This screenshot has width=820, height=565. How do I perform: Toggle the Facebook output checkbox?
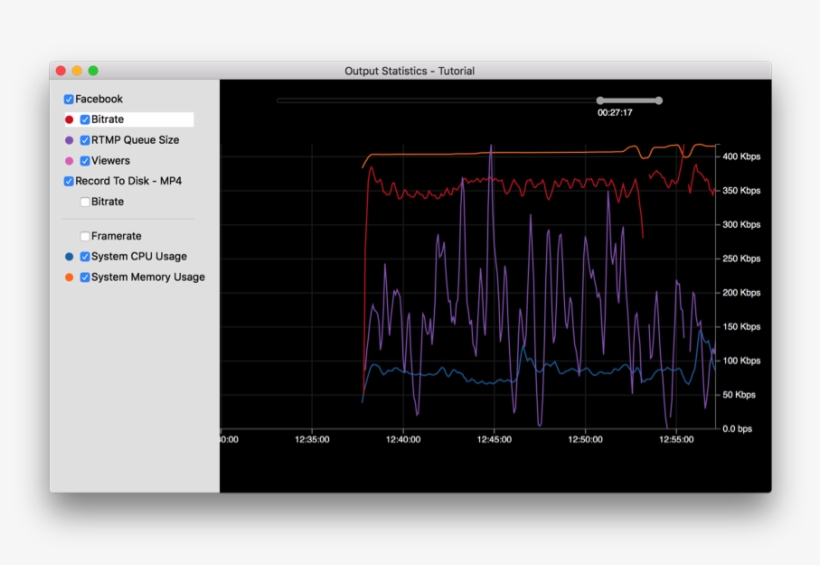tap(69, 99)
